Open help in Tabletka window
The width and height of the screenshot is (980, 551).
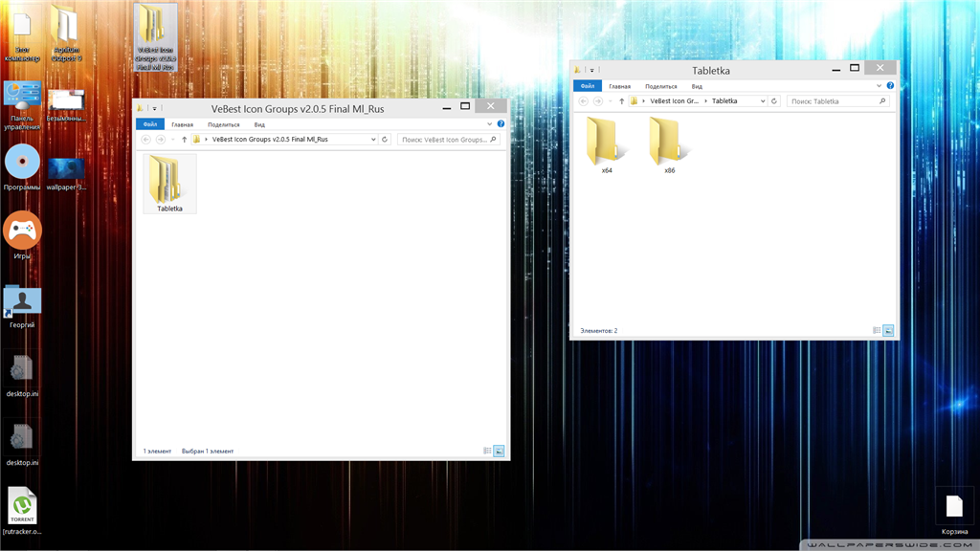point(890,85)
